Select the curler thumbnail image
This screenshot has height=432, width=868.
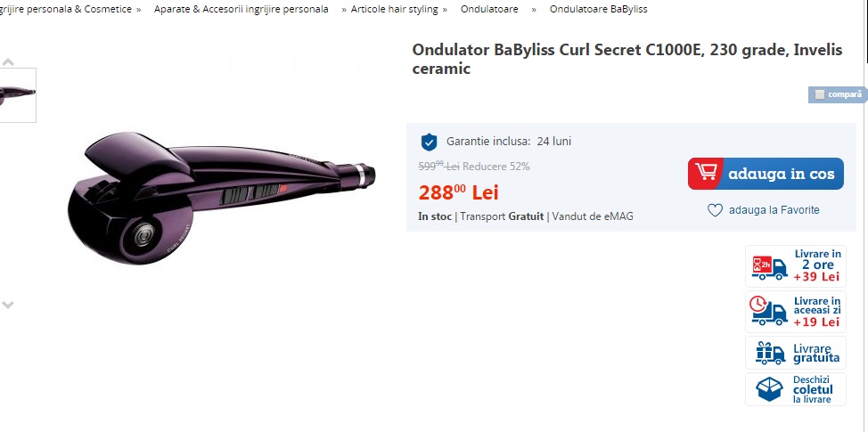coord(18,95)
